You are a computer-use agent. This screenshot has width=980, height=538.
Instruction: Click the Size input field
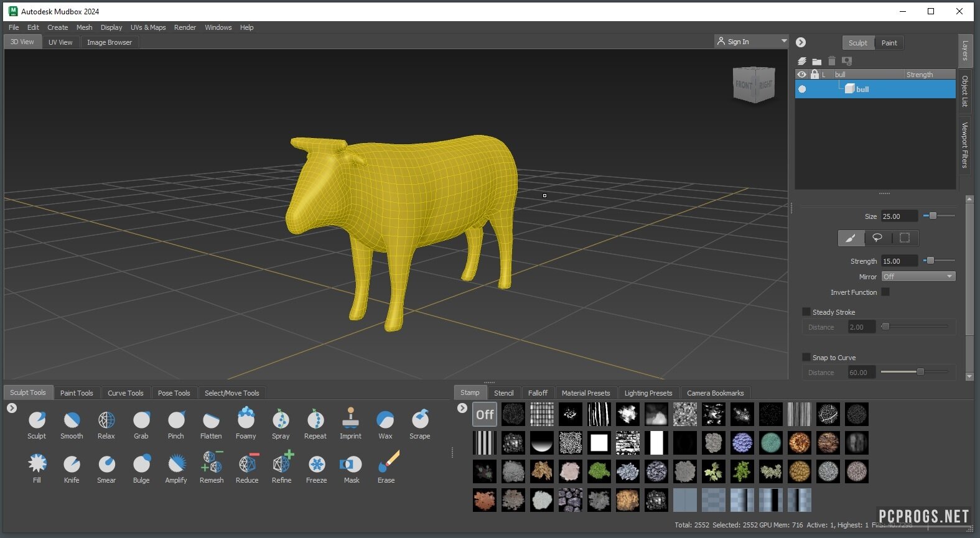coord(898,216)
